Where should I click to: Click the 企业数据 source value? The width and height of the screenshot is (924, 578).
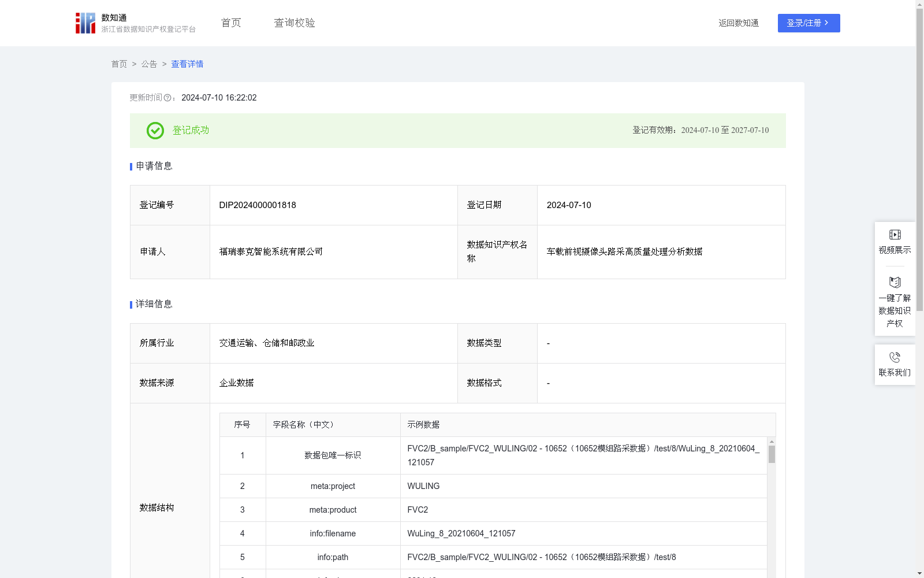coord(236,383)
